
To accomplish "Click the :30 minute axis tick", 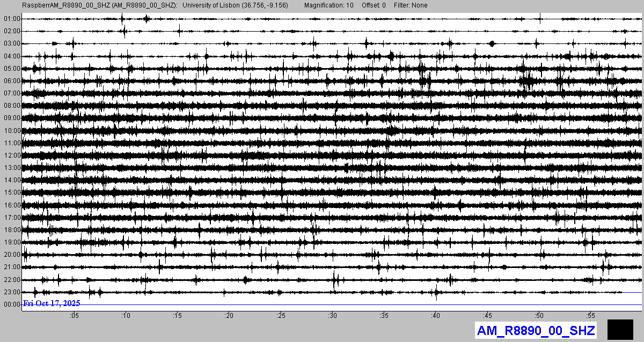I will [x=332, y=316].
